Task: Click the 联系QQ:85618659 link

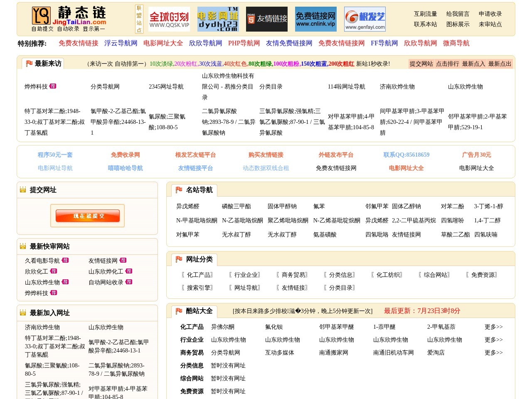Action: [x=406, y=155]
